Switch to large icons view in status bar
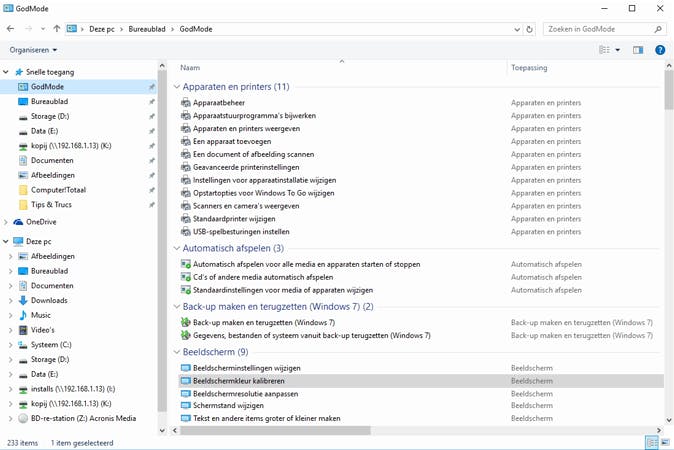The image size is (674, 450). [666, 441]
